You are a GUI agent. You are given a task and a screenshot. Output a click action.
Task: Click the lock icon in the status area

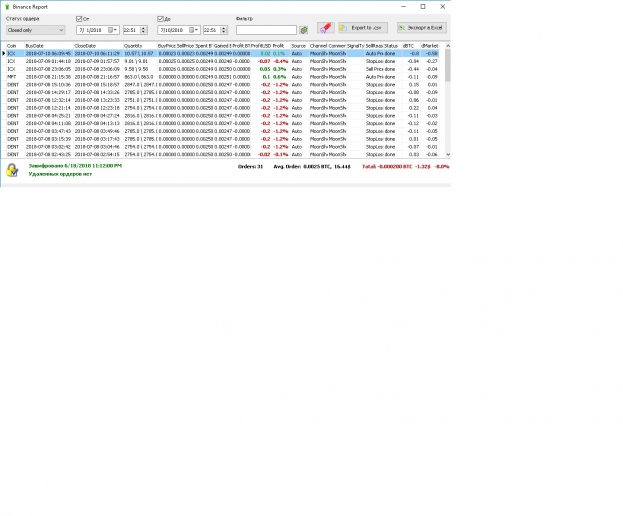[x=12, y=170]
